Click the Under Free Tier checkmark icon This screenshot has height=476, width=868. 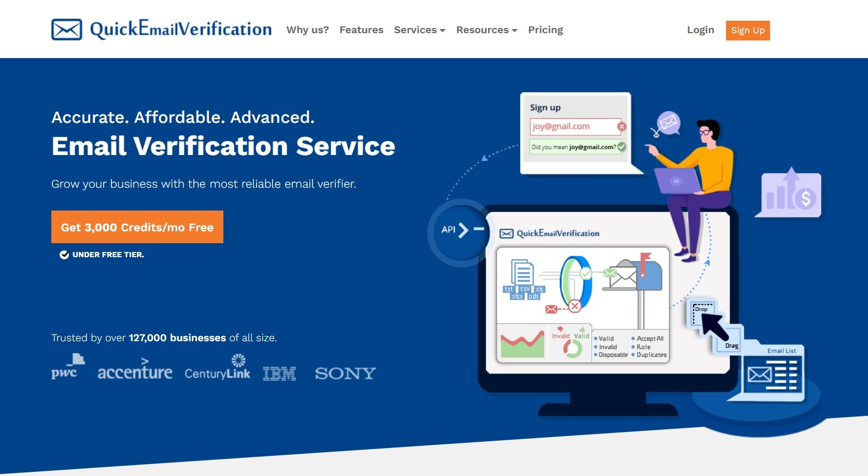[64, 255]
